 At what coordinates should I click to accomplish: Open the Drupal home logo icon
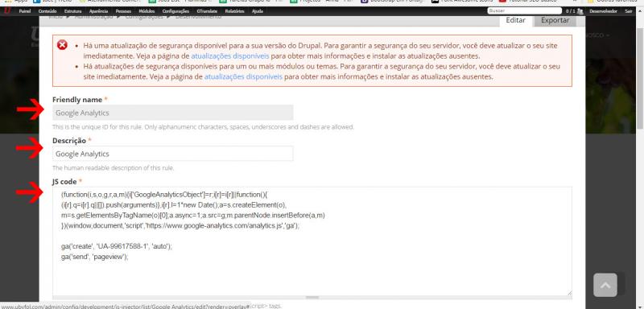click(x=7, y=11)
